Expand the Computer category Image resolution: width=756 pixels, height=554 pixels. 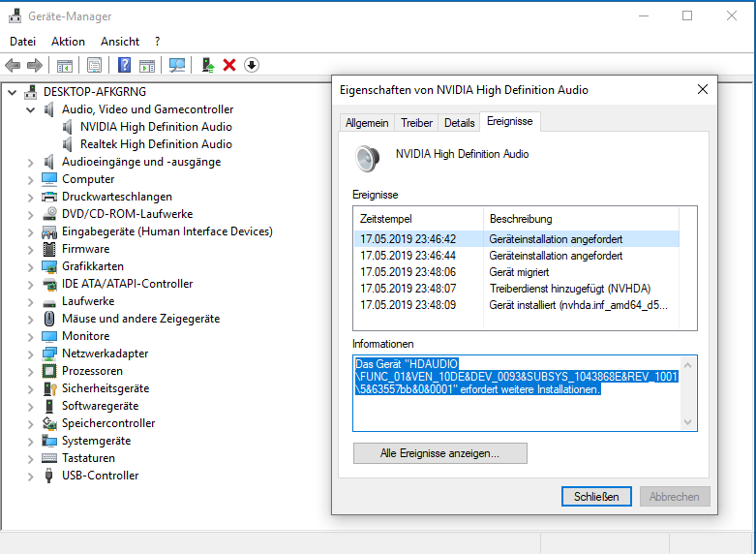30,180
